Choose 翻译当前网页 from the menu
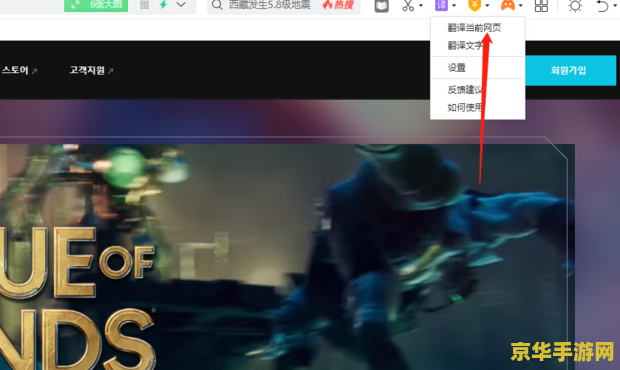 point(474,28)
